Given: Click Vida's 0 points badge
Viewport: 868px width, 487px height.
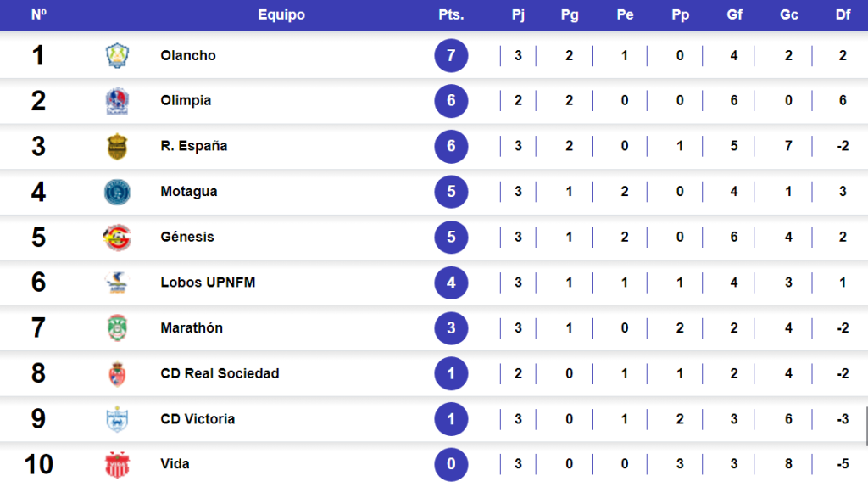Looking at the screenshot, I should [x=451, y=464].
